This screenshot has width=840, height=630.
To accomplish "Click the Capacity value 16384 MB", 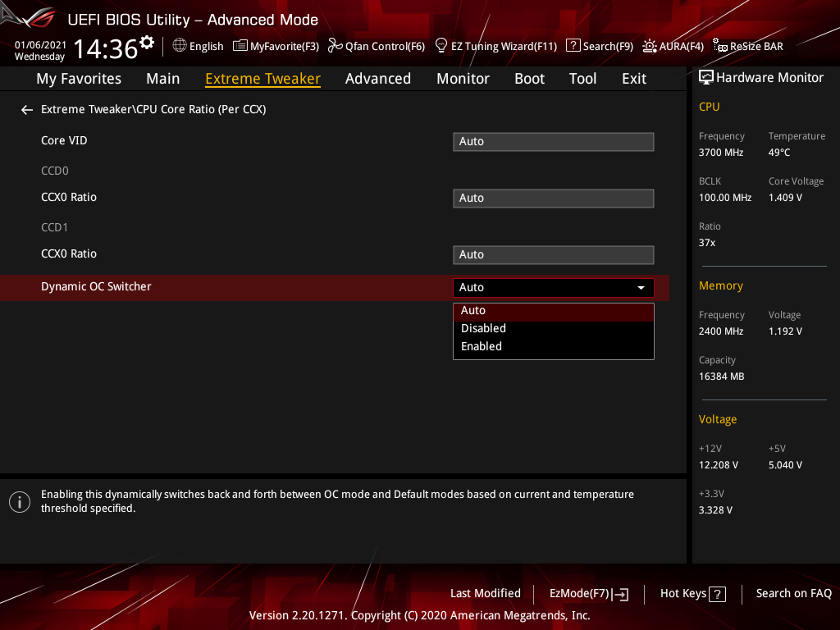I will click(x=721, y=377).
